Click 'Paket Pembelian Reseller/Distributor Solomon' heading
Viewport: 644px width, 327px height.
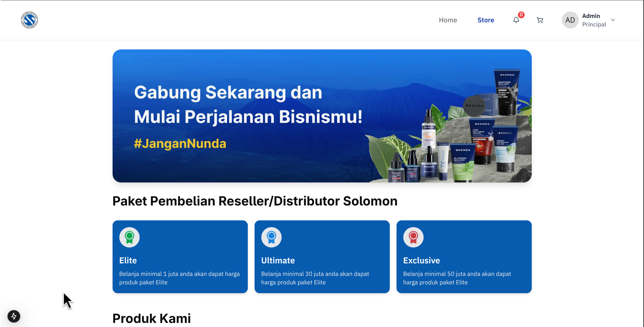tap(255, 201)
